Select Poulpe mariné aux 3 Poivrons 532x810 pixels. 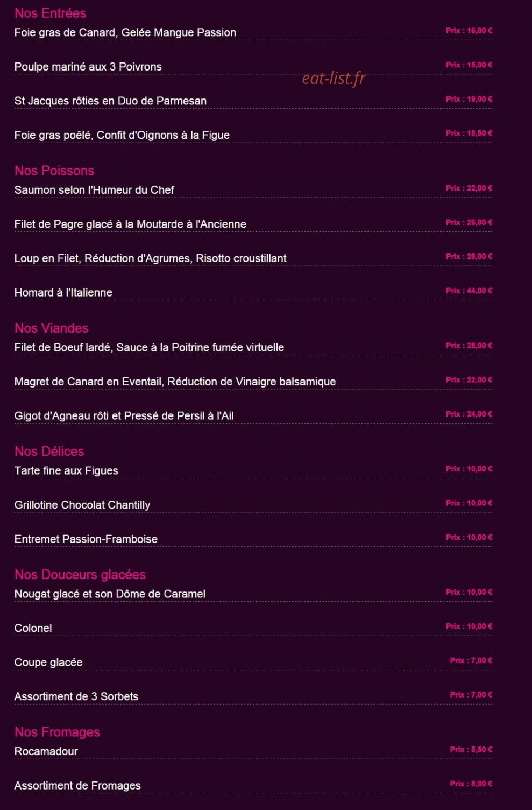click(x=88, y=67)
